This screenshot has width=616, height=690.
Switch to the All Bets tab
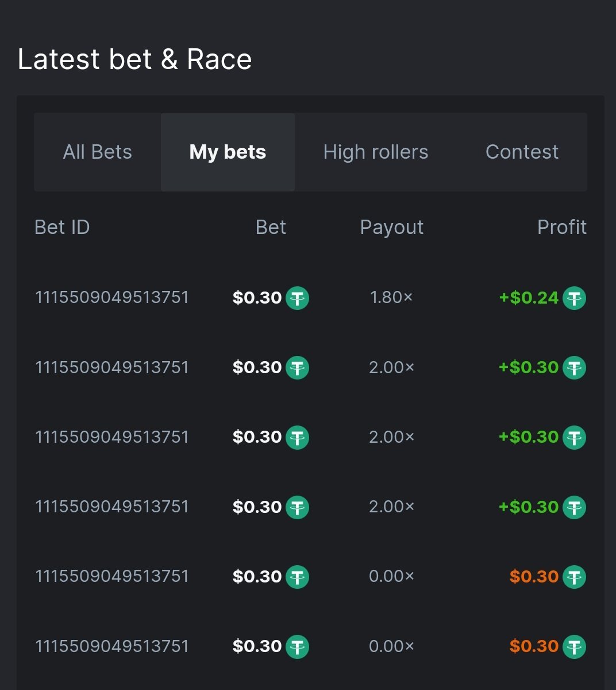[98, 152]
